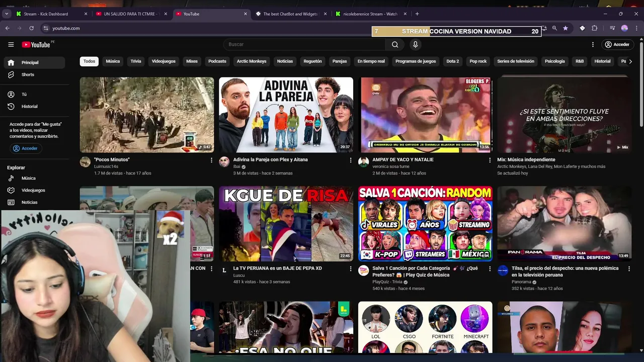
Task: Select the Programas de juegos chip
Action: pyautogui.click(x=416, y=61)
